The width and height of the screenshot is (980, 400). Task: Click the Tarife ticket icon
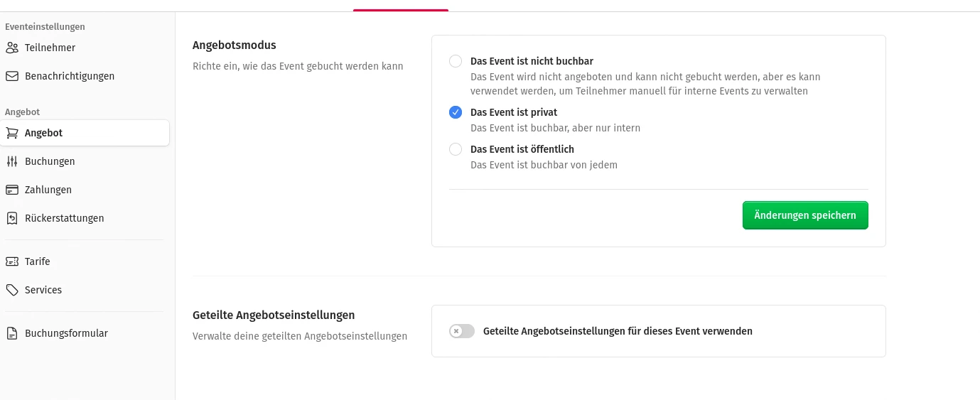tap(12, 261)
